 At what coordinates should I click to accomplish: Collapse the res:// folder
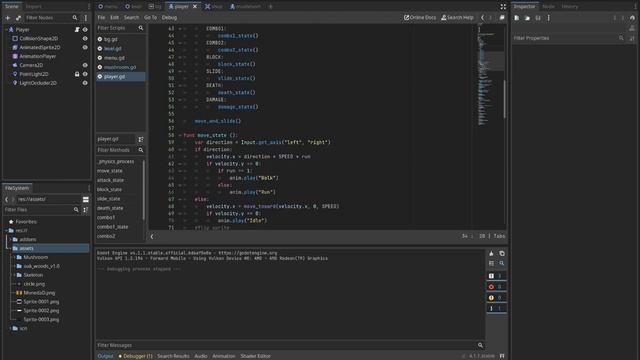click(6, 231)
